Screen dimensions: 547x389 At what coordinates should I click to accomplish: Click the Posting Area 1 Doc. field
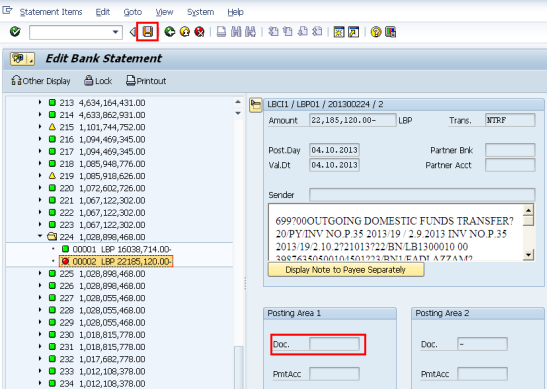[334, 344]
